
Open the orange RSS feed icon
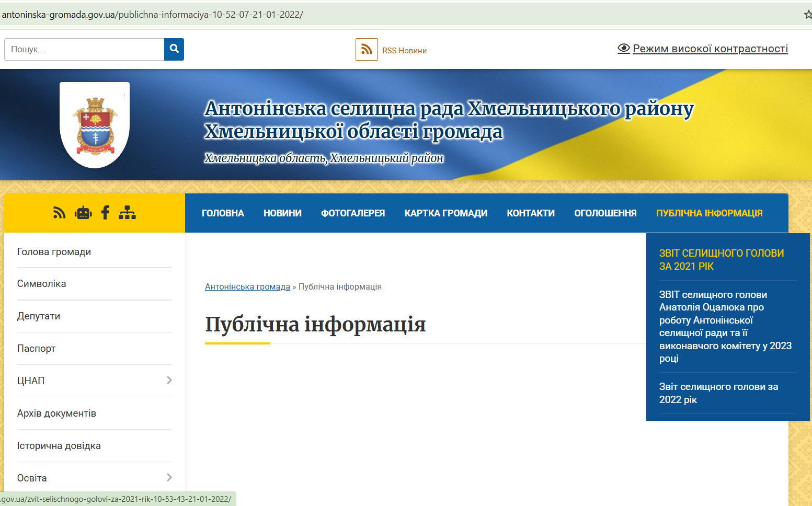tap(367, 50)
